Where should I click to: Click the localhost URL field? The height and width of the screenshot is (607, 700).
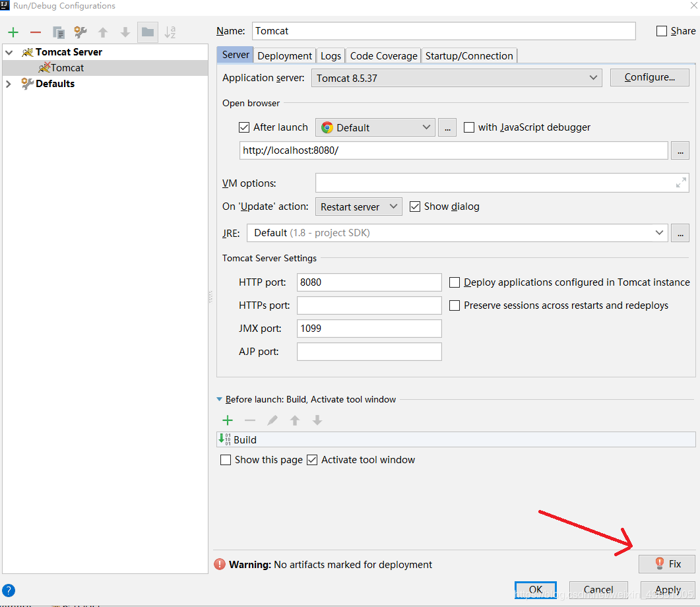[x=453, y=150]
